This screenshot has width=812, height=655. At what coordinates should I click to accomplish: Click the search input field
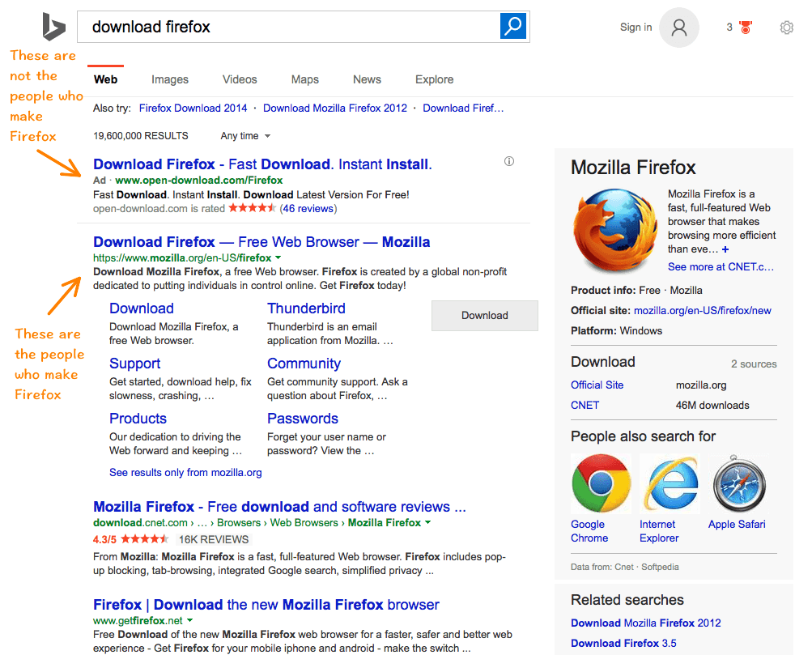click(x=289, y=27)
